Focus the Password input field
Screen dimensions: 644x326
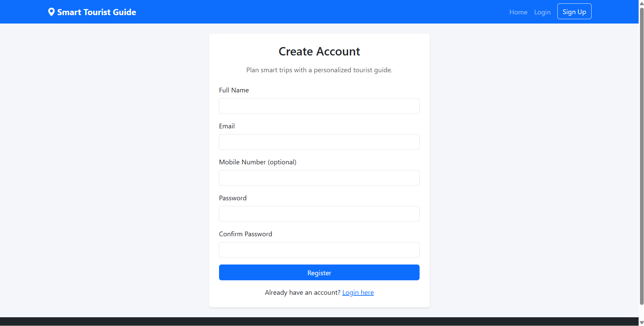click(x=319, y=214)
